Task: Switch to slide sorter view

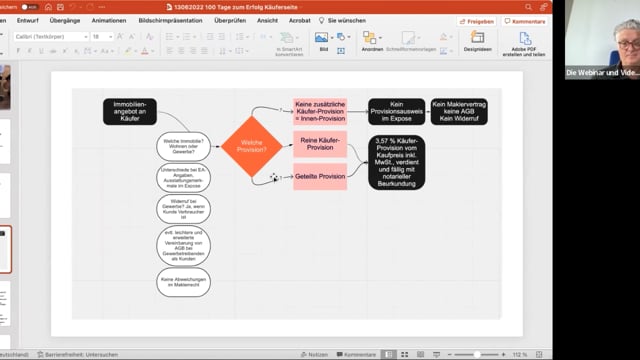Action: coord(404,355)
